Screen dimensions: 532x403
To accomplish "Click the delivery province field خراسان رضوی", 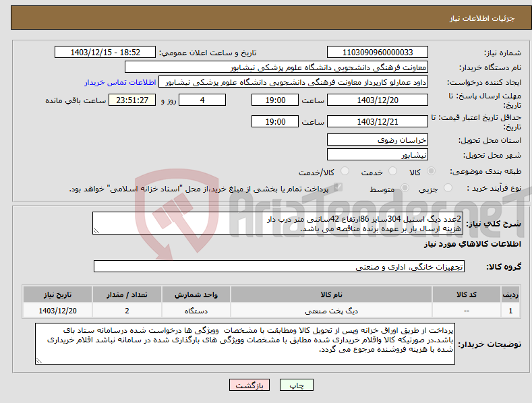I will 378,139.
